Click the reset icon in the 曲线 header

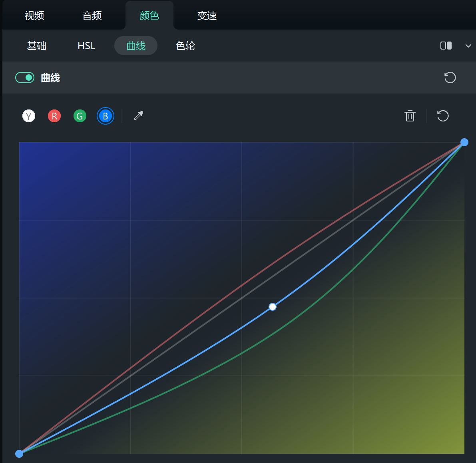450,77
